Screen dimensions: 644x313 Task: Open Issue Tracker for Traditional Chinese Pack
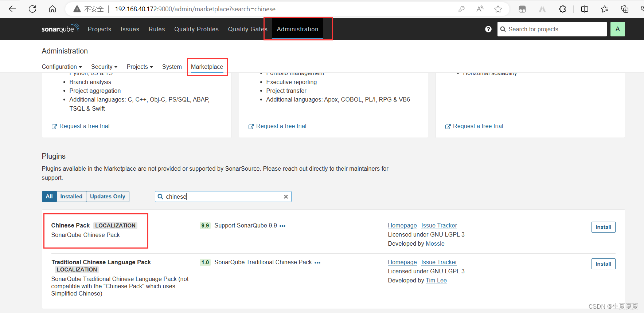[439, 262]
